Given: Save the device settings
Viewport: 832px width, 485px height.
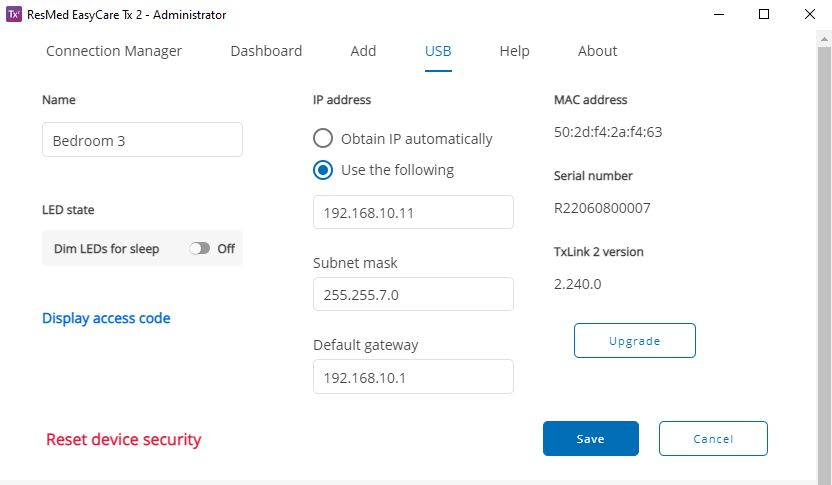Looking at the screenshot, I should tap(591, 438).
